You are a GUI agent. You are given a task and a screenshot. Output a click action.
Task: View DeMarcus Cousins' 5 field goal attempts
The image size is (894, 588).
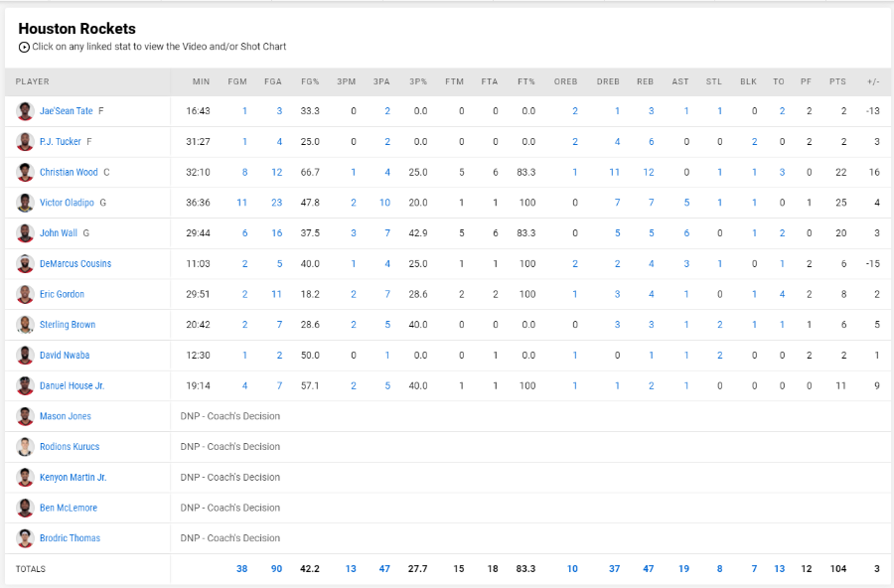(279, 263)
